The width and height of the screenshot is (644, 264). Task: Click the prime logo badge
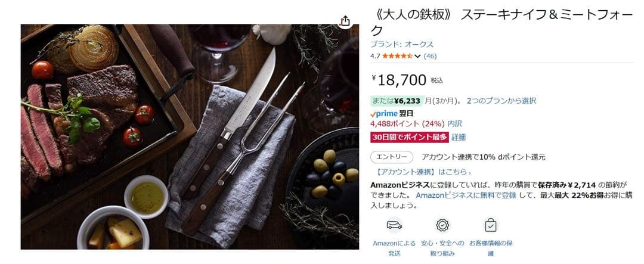pyautogui.click(x=383, y=113)
